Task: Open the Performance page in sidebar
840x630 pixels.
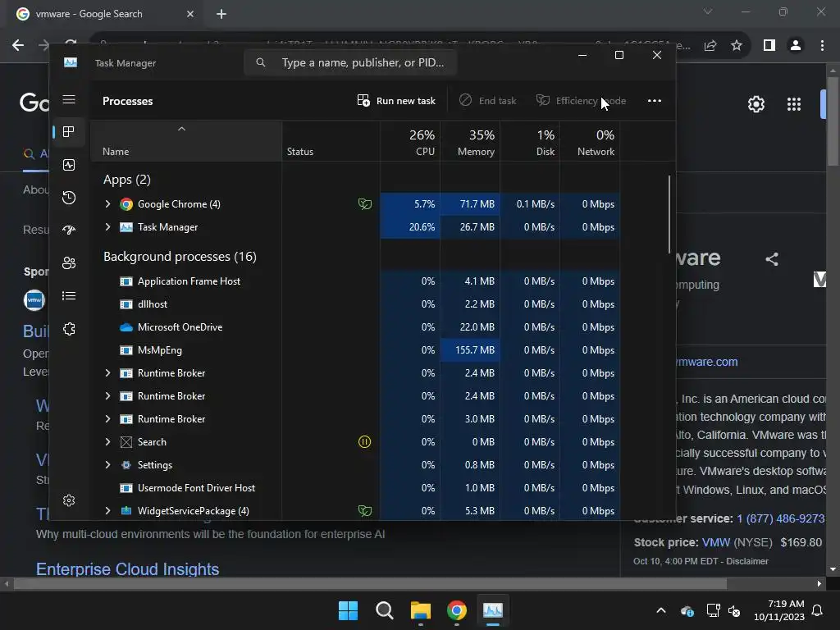Action: [69, 165]
